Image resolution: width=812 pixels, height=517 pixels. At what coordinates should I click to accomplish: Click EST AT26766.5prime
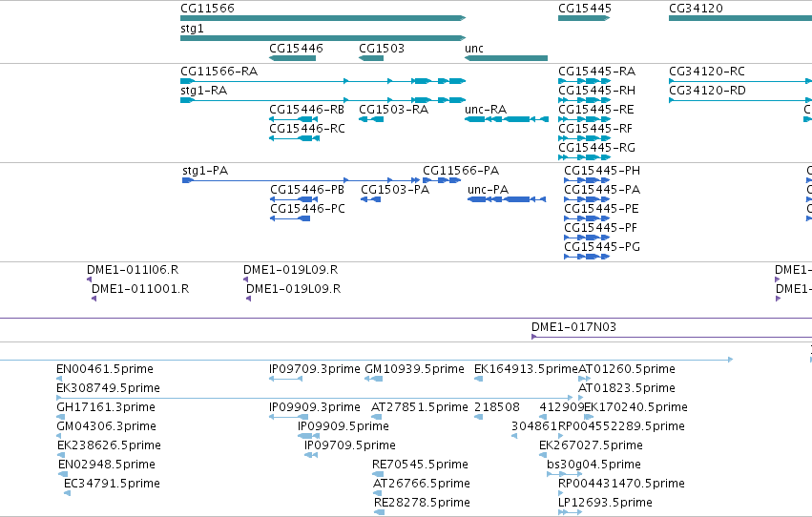[378, 493]
